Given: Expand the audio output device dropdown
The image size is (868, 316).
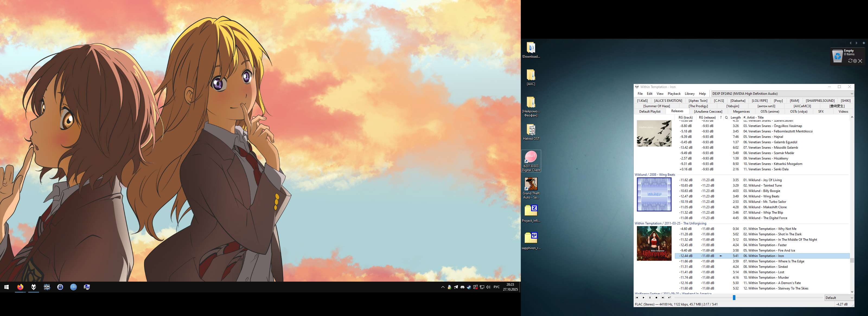Looking at the screenshot, I should [x=852, y=94].
